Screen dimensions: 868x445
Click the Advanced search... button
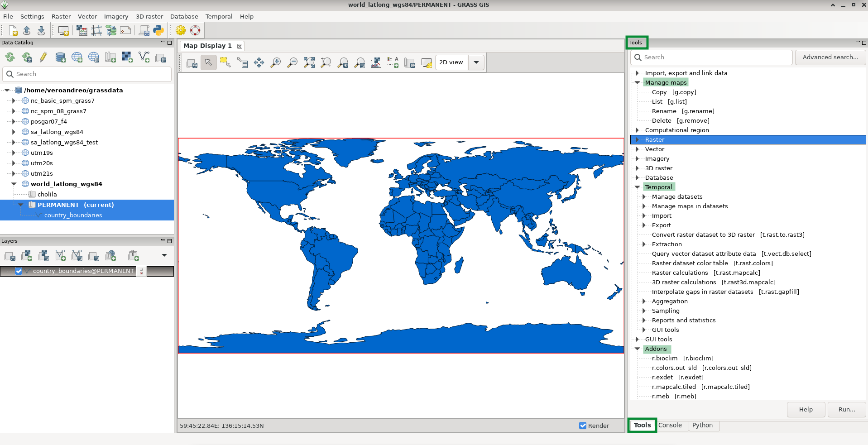tap(830, 57)
